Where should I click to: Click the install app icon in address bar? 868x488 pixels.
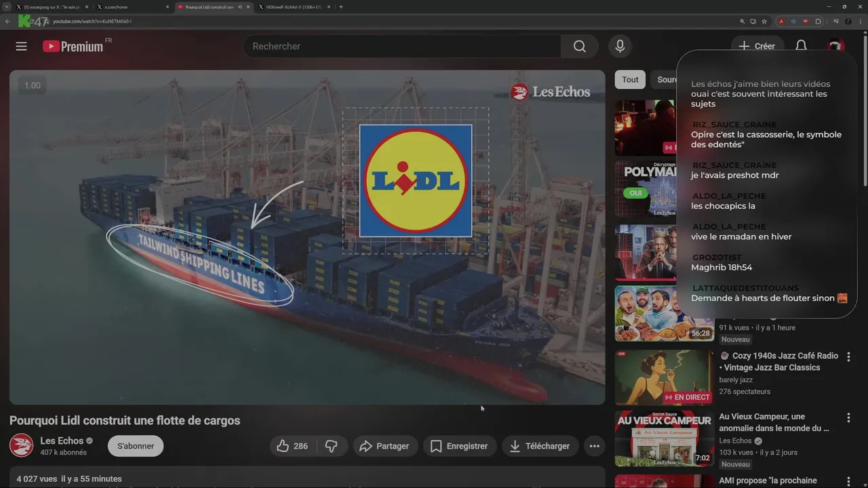[x=753, y=21]
